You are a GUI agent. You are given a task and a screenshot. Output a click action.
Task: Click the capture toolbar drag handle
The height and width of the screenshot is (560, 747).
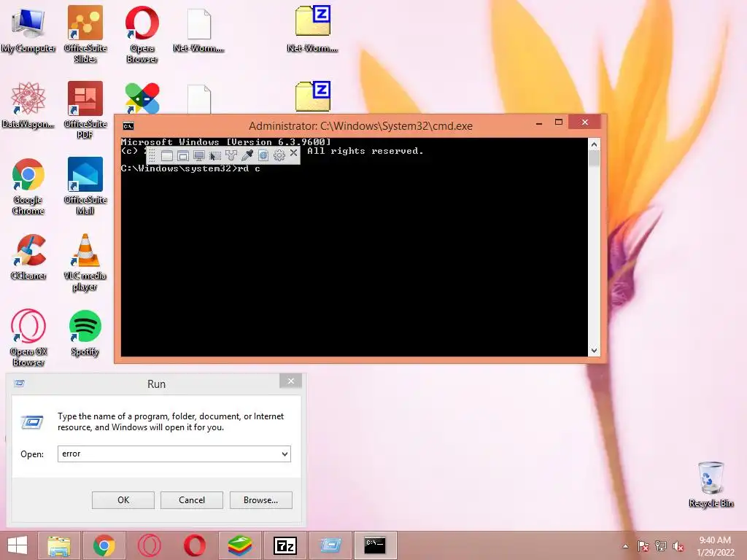click(x=152, y=156)
